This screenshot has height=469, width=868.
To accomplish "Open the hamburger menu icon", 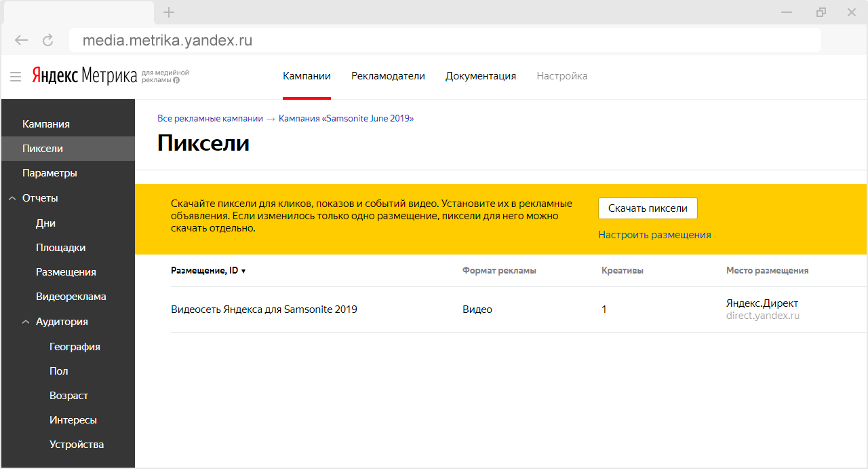I will coord(16,77).
